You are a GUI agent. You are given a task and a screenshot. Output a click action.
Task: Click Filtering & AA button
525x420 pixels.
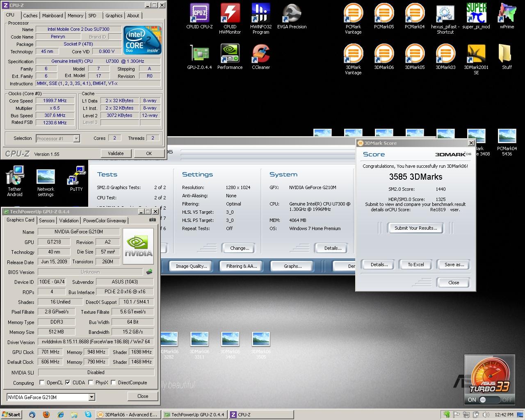pos(242,266)
